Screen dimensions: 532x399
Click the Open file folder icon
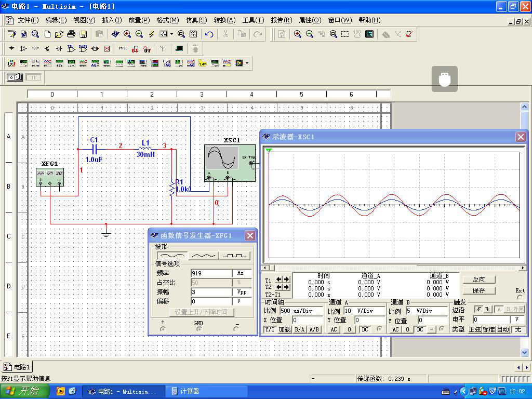59,34
